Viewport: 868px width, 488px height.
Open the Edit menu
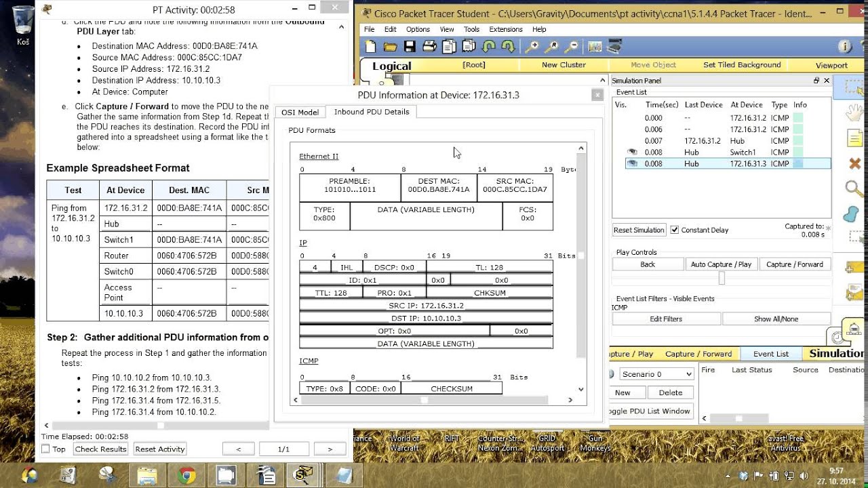[x=391, y=30]
